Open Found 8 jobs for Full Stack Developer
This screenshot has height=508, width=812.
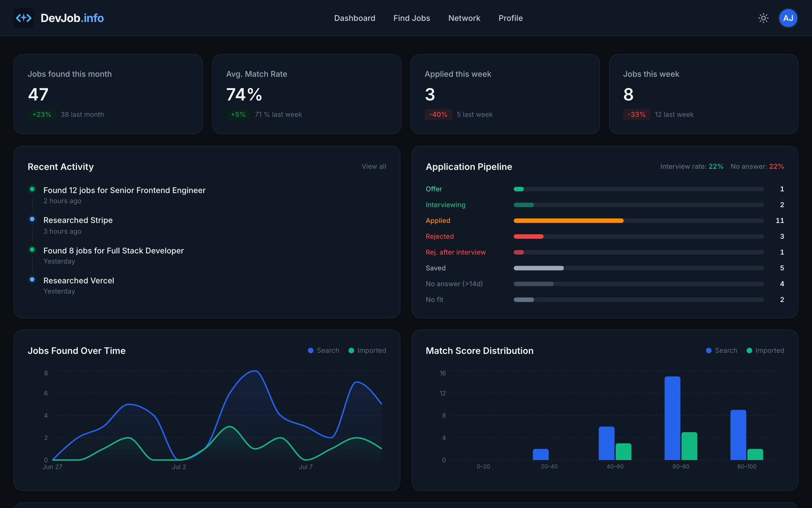113,251
